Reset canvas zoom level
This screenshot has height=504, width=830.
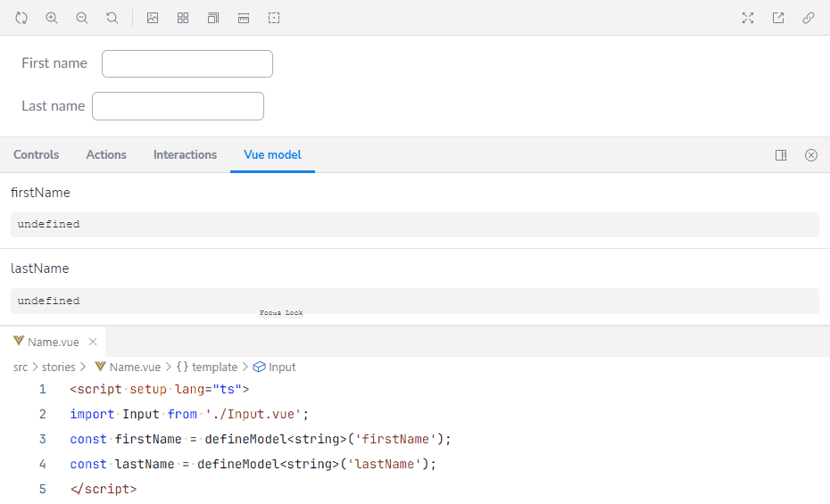[112, 18]
